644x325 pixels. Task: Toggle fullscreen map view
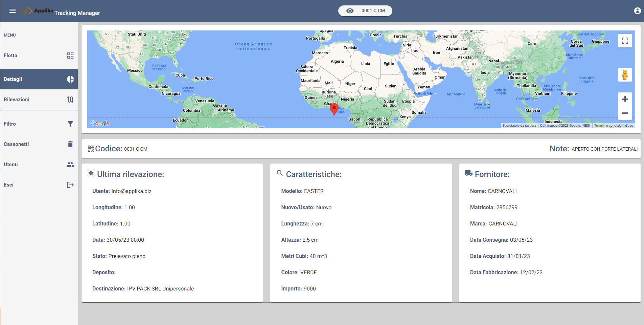point(625,41)
